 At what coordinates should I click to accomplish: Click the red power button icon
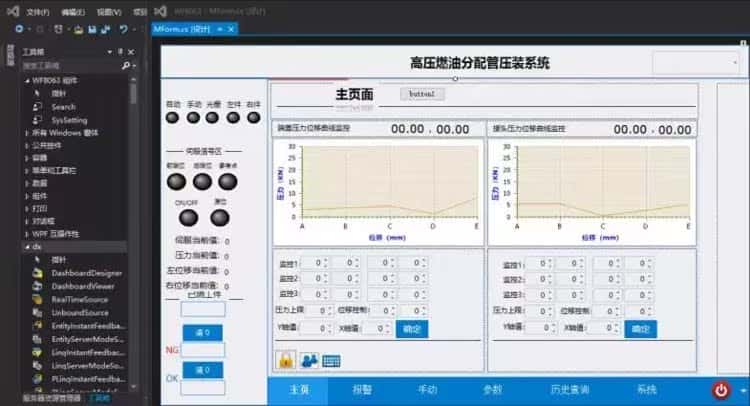click(x=721, y=390)
